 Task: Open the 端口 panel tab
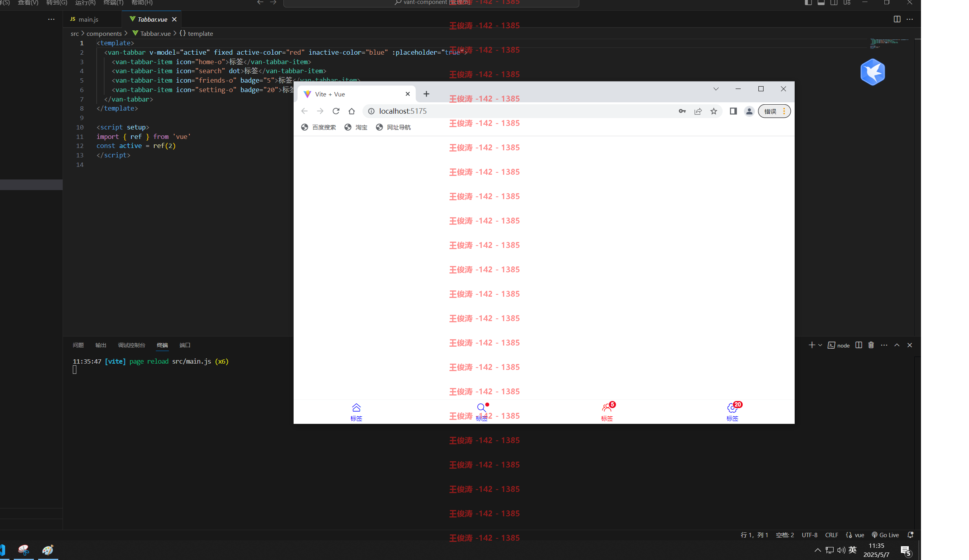(x=185, y=345)
